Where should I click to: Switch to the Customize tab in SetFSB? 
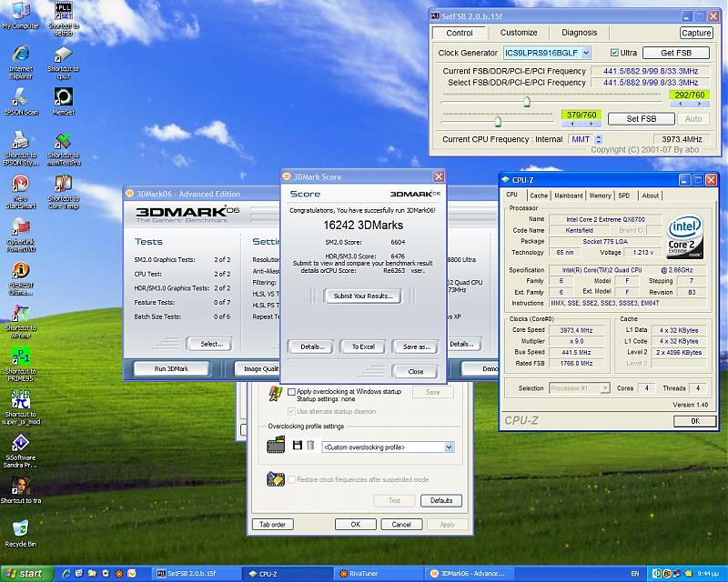519,33
